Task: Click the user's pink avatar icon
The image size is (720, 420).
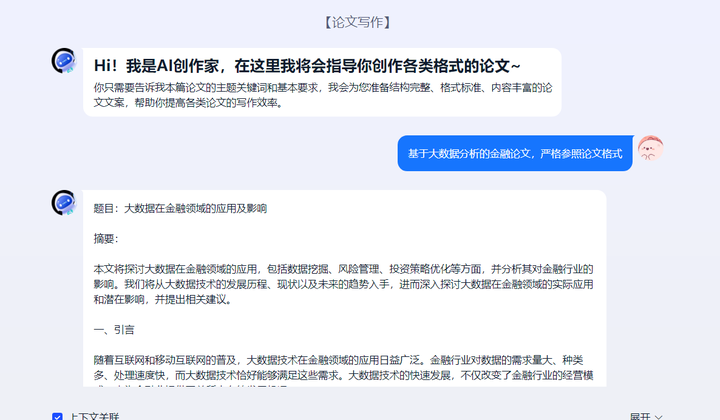Action: (x=651, y=149)
